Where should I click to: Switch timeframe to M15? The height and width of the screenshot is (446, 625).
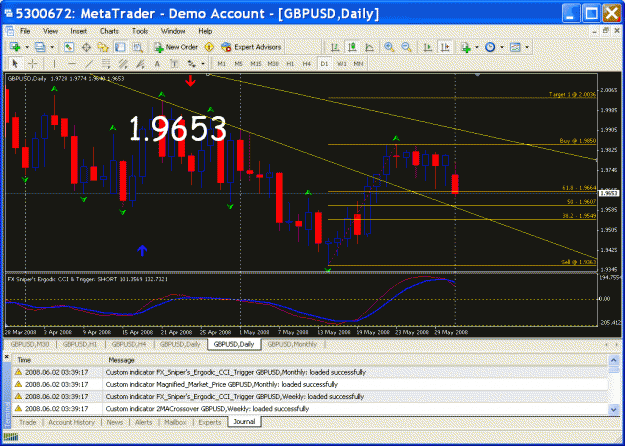[256, 63]
